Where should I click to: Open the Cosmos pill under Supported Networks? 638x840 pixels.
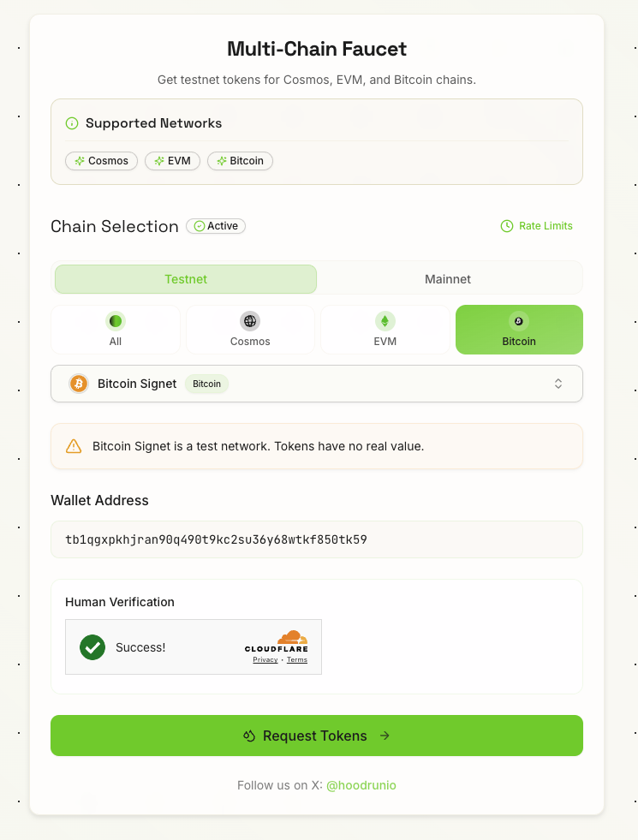tap(101, 161)
